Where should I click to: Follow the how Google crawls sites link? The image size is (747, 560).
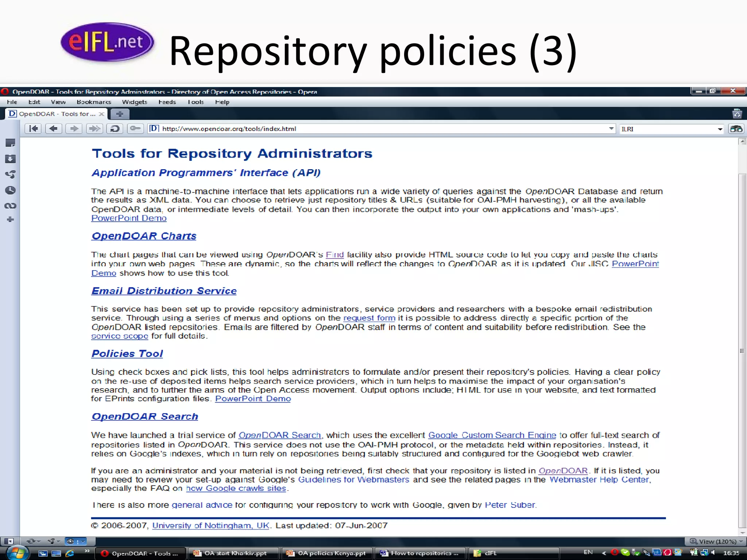(x=236, y=488)
